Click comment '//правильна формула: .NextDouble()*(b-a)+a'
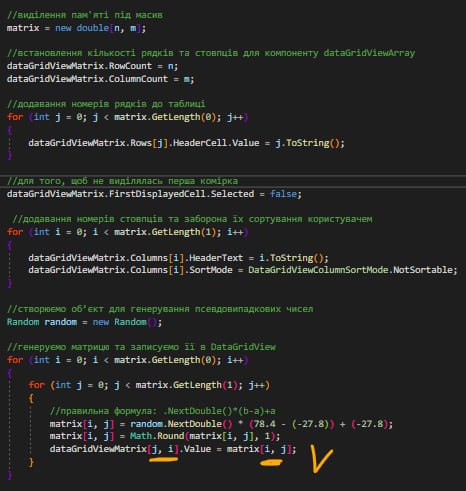The image size is (466, 491). coord(163,411)
